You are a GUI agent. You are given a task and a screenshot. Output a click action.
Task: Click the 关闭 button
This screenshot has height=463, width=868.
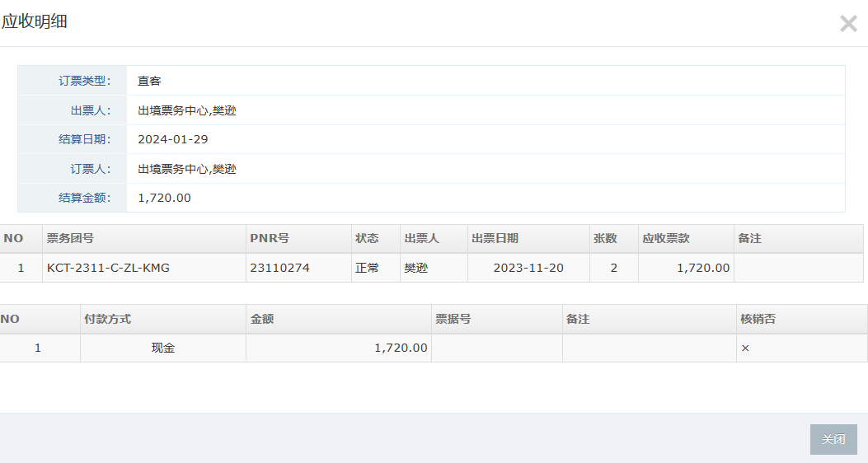pyautogui.click(x=833, y=439)
